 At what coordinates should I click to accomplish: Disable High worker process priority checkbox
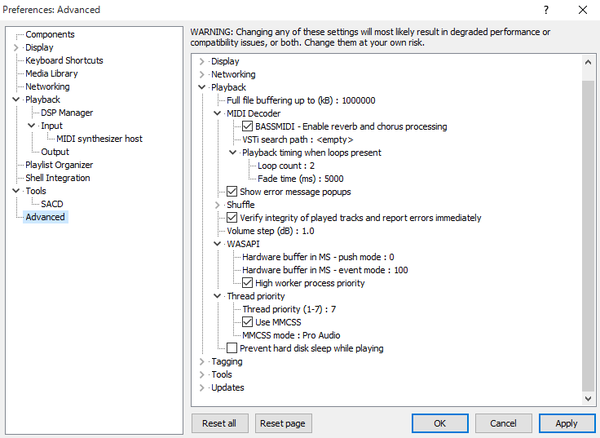pyautogui.click(x=248, y=283)
